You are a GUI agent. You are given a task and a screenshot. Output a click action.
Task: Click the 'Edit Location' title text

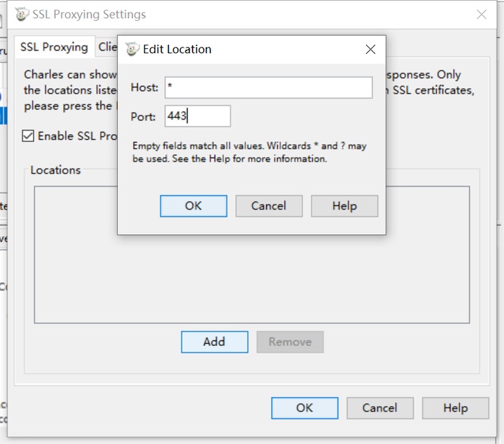click(x=177, y=49)
